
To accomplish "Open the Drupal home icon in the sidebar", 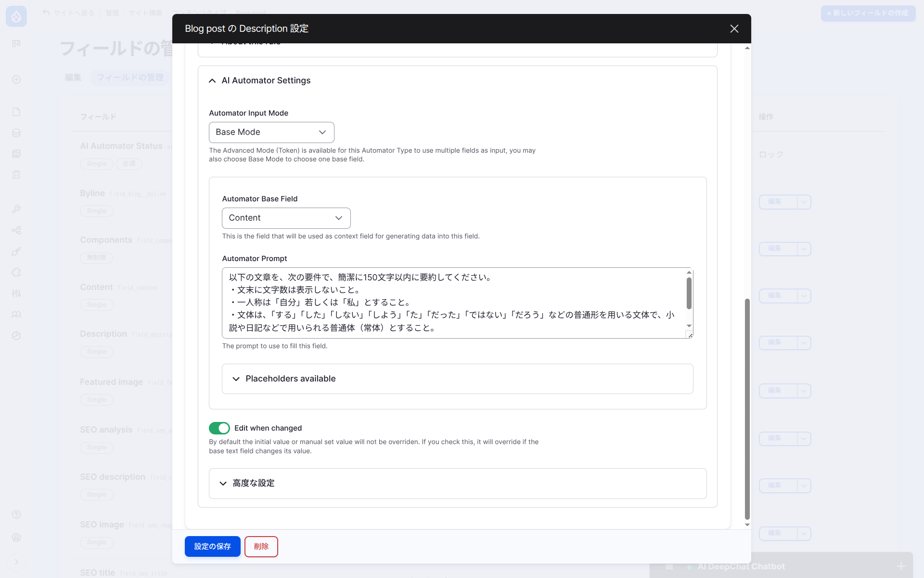I will click(x=16, y=16).
